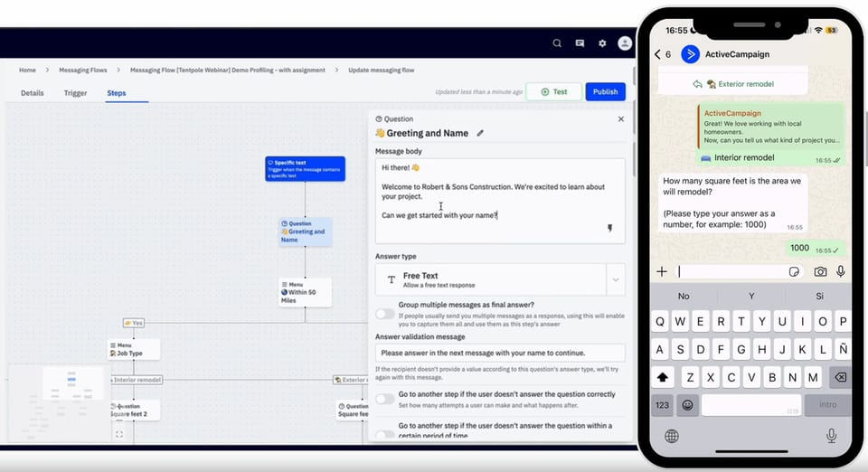Tap the back arrow in the phone chat
The width and height of the screenshot is (868, 472).
[x=657, y=54]
